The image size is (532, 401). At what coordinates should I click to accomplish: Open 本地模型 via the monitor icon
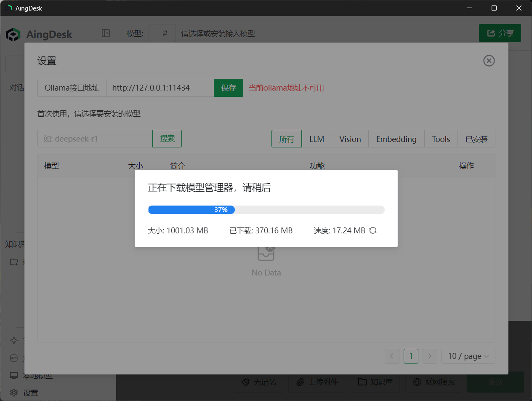[14, 375]
